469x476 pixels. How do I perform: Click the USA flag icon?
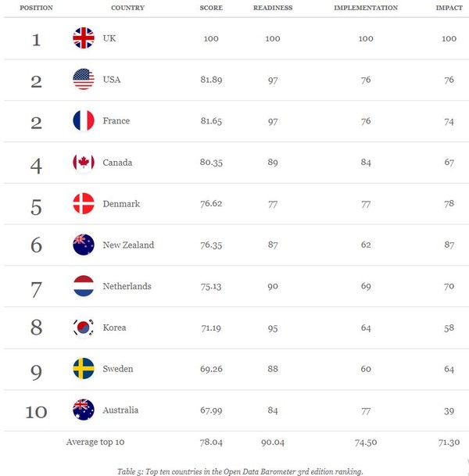(x=83, y=80)
